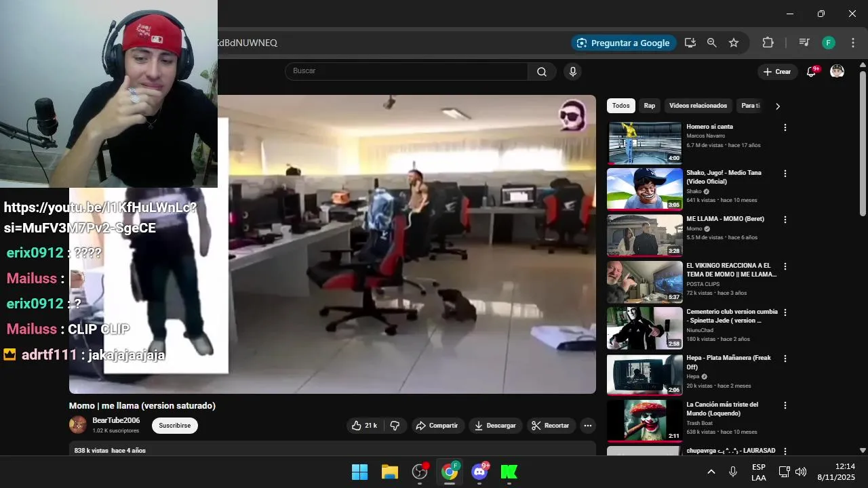The height and width of the screenshot is (488, 868).
Task: Open options menu for chupavrga LAURASAD video
Action: click(x=785, y=451)
